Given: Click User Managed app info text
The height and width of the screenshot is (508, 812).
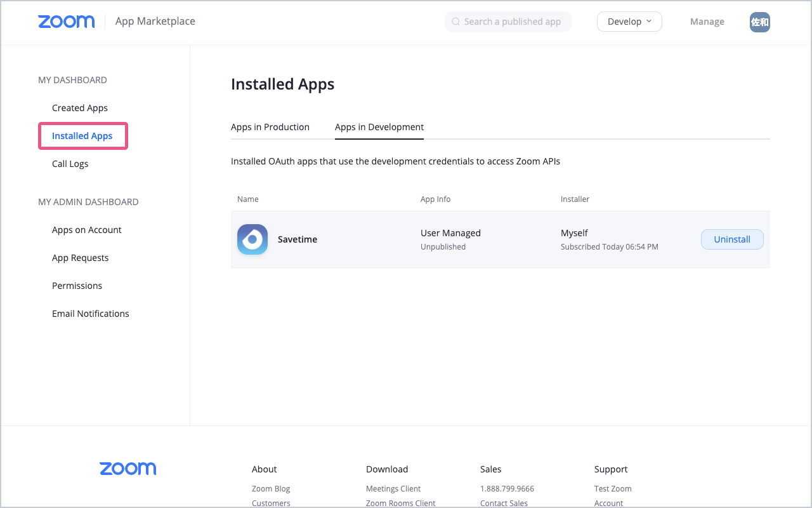Looking at the screenshot, I should (451, 233).
